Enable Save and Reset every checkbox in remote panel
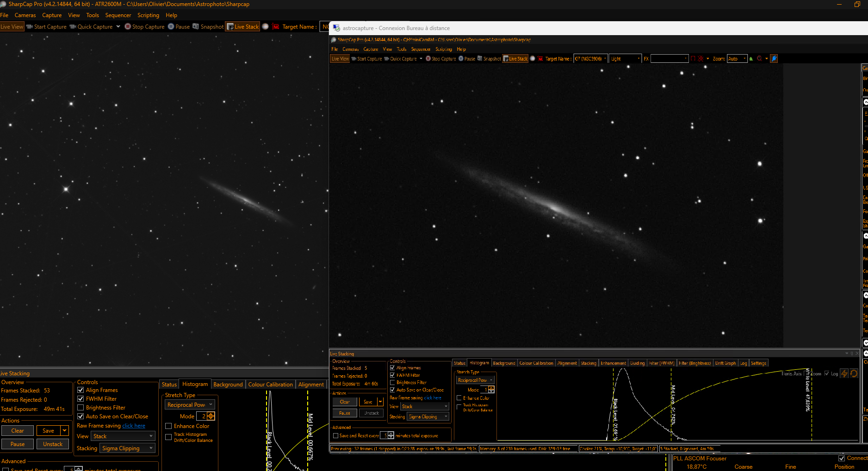This screenshot has width=868, height=471. click(336, 436)
